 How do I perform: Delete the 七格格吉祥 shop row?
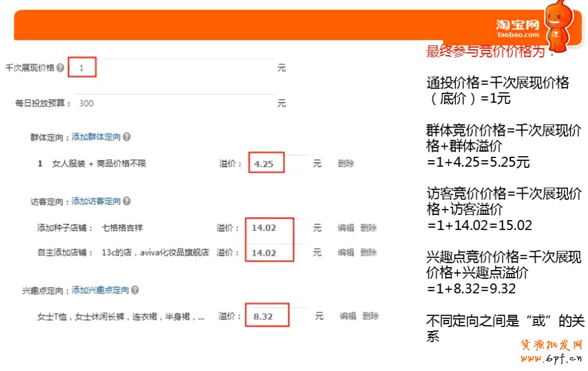[x=369, y=228]
